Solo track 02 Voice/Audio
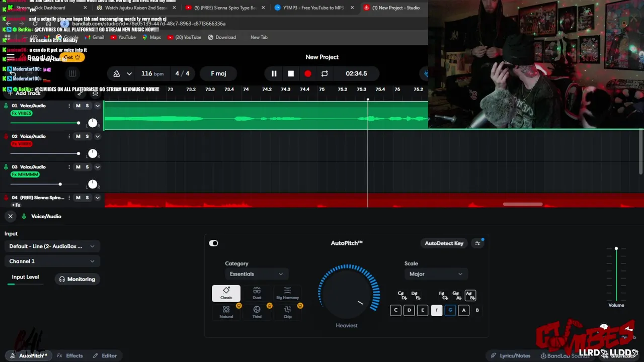 point(87,136)
